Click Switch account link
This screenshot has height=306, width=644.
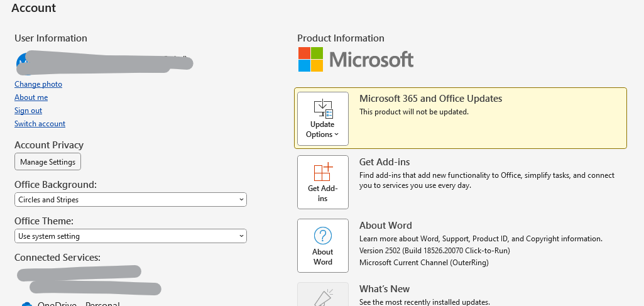tap(40, 124)
